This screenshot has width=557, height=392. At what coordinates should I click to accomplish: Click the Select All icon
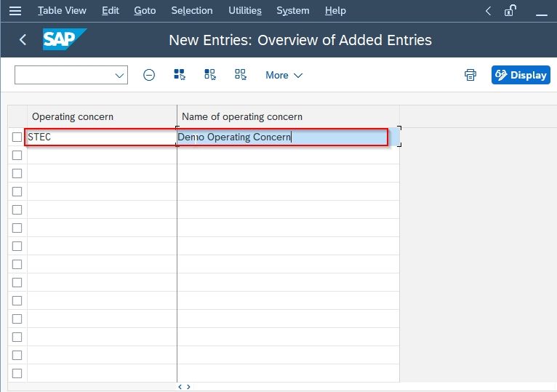(180, 75)
